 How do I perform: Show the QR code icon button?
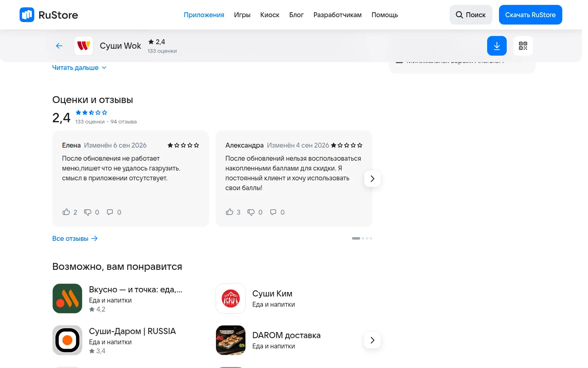(523, 46)
